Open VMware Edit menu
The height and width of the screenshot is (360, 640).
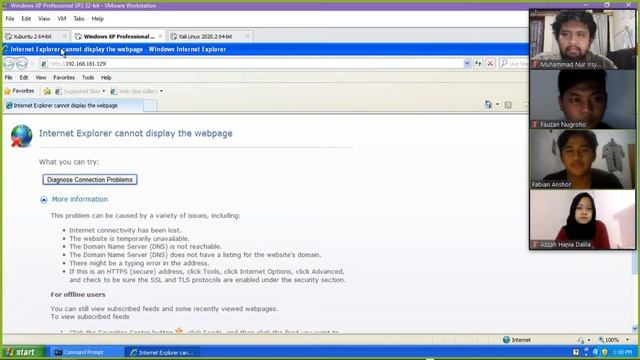click(x=26, y=19)
